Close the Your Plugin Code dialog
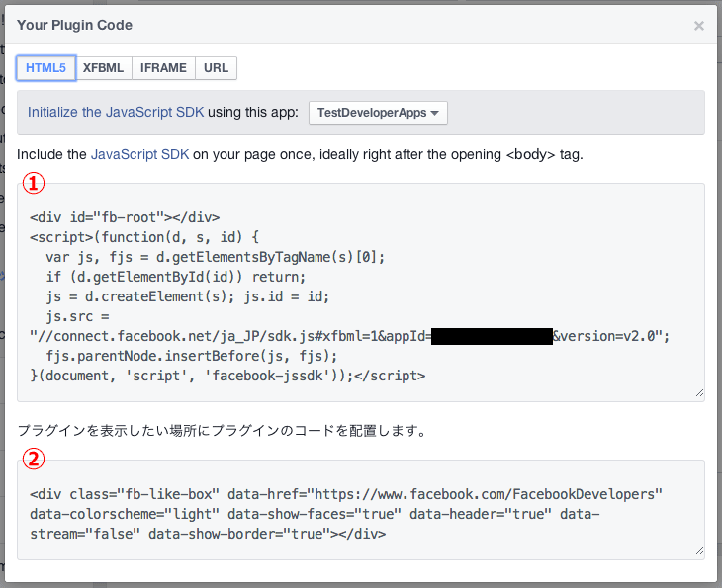The width and height of the screenshot is (722, 588). point(699,26)
